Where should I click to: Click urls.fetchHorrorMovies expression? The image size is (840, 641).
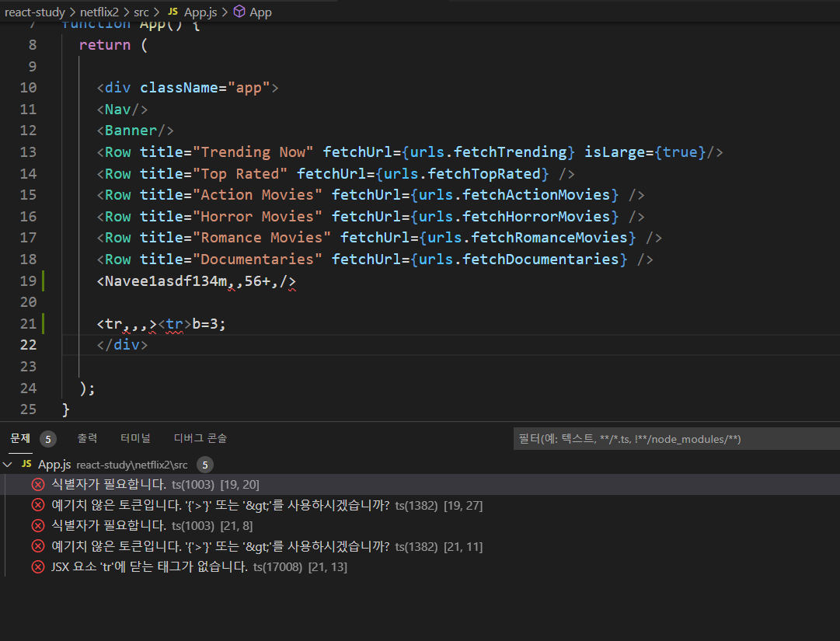point(514,216)
